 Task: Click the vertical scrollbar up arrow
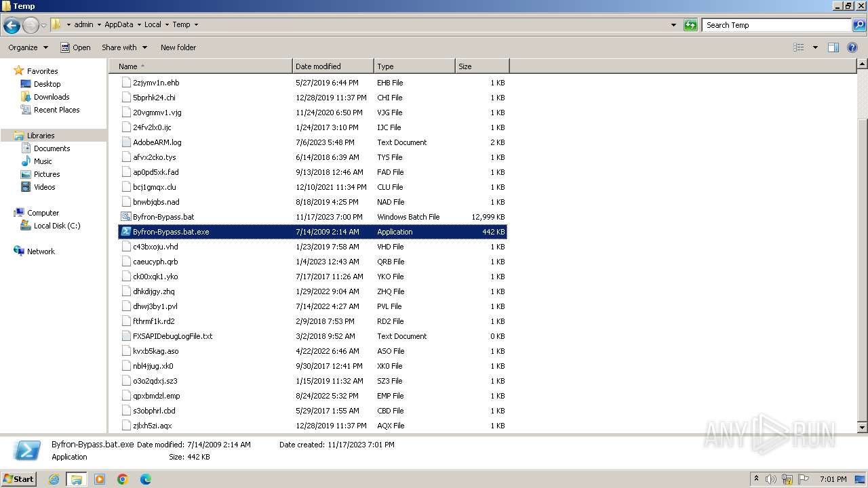tap(862, 64)
